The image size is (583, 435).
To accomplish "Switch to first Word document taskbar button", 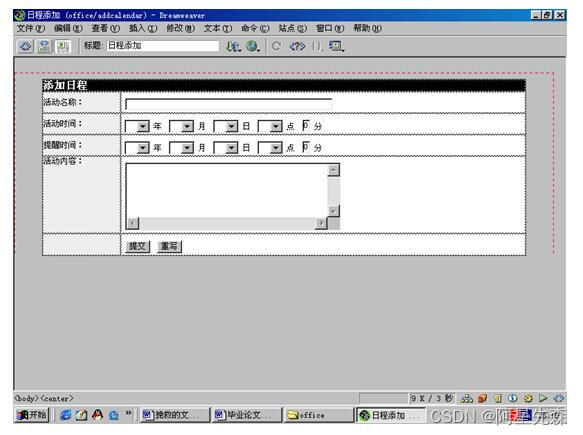I will point(174,415).
